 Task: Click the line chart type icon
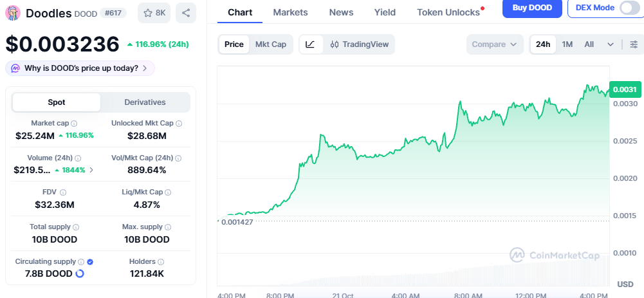coord(311,44)
